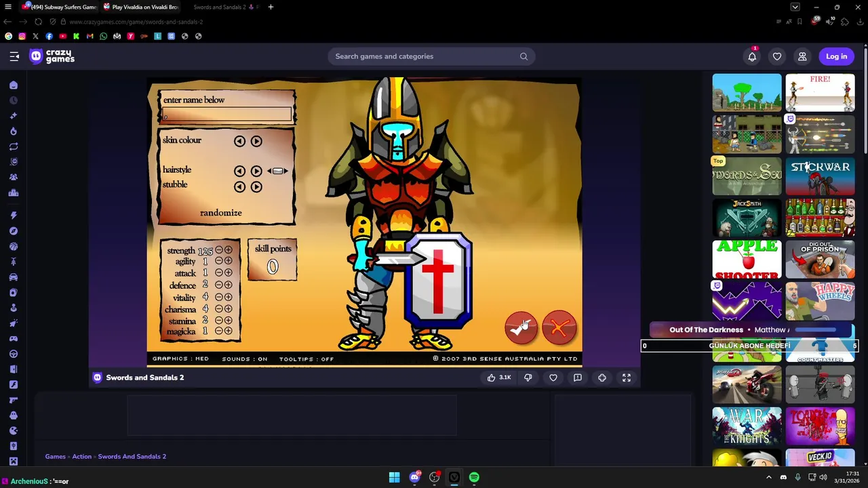Confirm character with red checkmark button
This screenshot has width=868, height=488.
(x=521, y=328)
